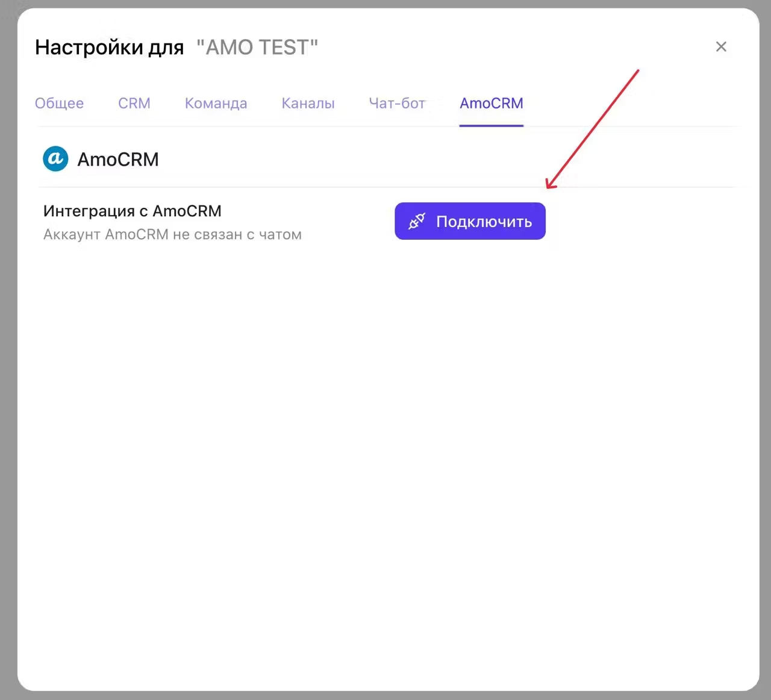Click the Аккаунт AmoCRM не связан status text
This screenshot has height=700, width=771.
[172, 234]
